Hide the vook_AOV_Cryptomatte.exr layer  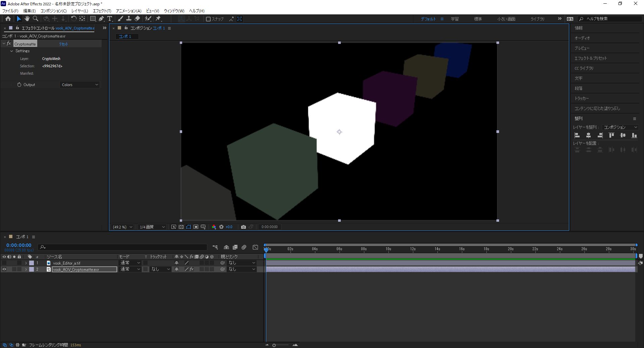[4, 269]
